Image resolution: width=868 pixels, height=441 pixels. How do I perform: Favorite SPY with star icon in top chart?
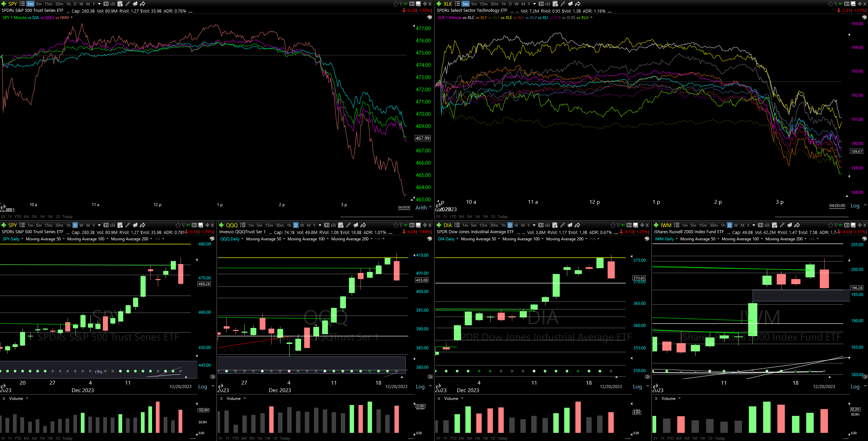tap(395, 4)
